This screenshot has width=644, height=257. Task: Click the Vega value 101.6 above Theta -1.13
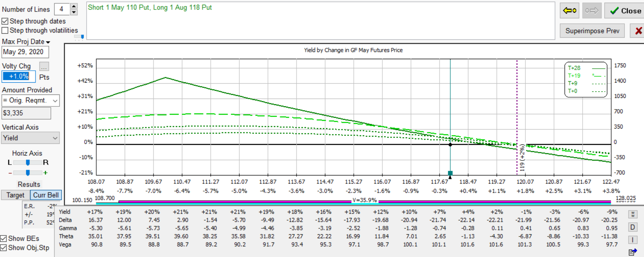pyautogui.click(x=467, y=244)
